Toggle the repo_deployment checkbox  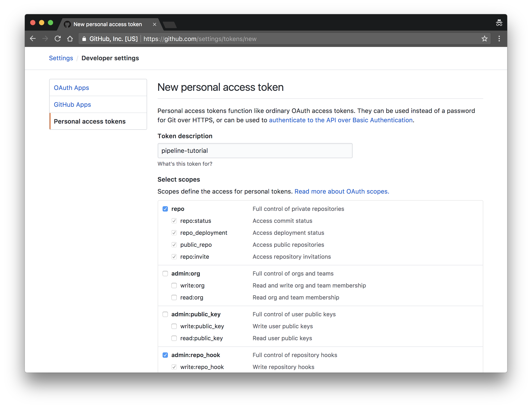point(174,233)
